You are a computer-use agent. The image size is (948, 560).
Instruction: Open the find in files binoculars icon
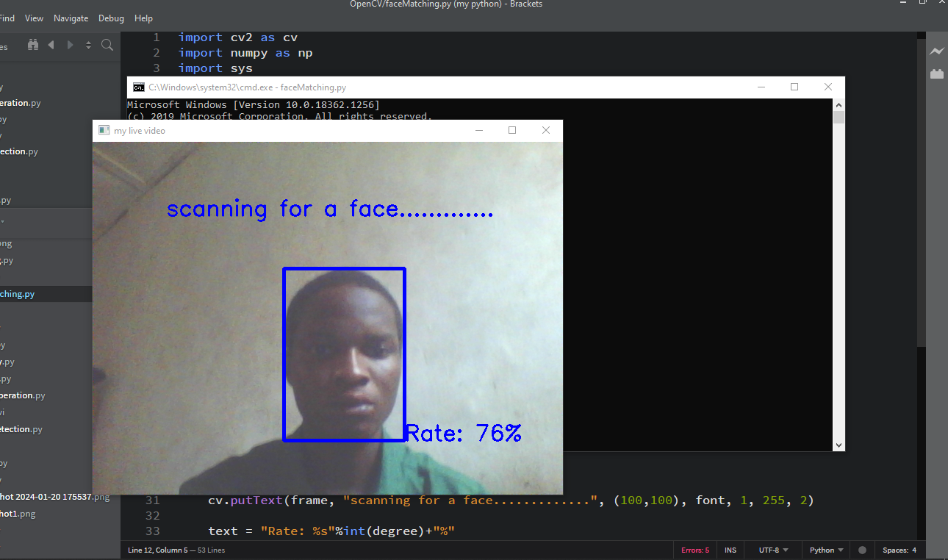(32, 45)
